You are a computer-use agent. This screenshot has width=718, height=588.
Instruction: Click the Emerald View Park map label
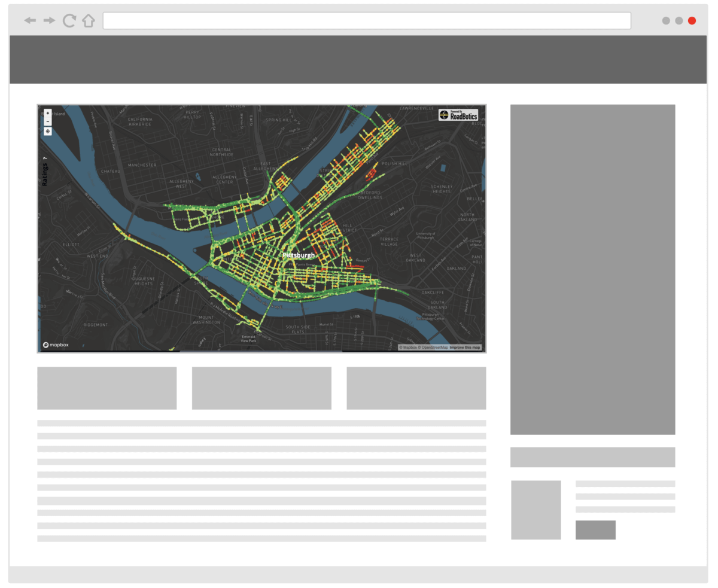point(248,339)
